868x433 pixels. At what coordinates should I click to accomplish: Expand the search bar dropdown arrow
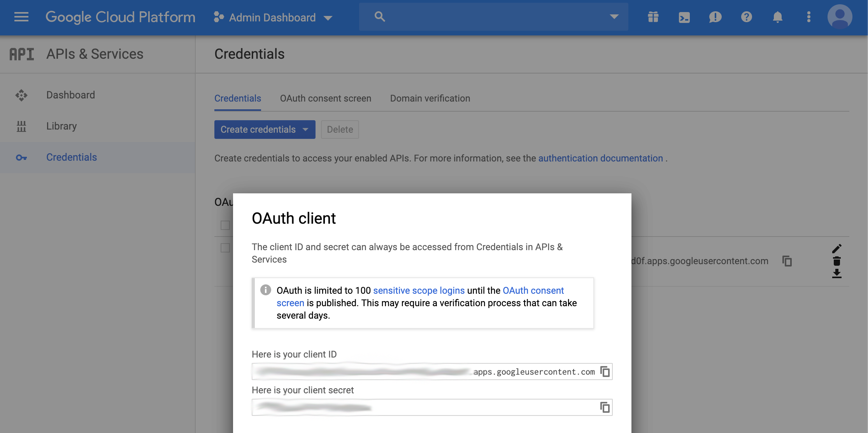614,17
